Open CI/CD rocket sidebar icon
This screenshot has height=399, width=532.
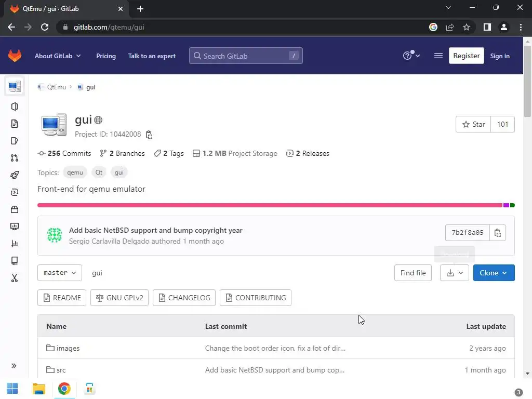[14, 175]
